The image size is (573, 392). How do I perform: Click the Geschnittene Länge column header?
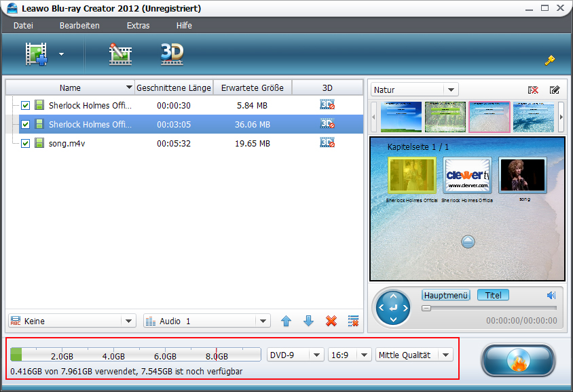[x=174, y=88]
